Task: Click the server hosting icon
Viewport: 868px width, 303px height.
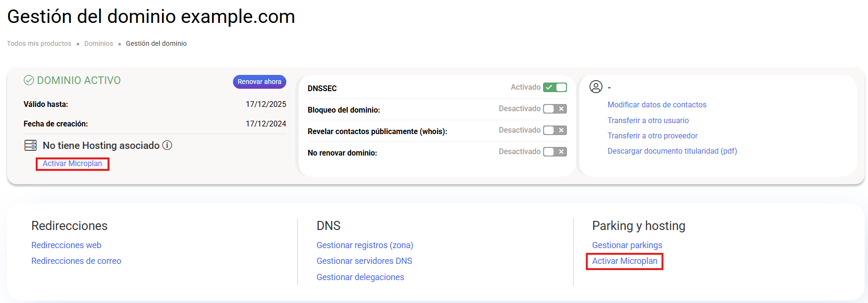Action: [x=30, y=146]
